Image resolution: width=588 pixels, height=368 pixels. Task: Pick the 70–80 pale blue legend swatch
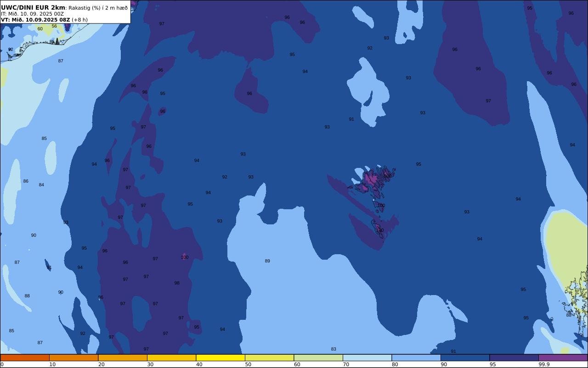(x=367, y=357)
